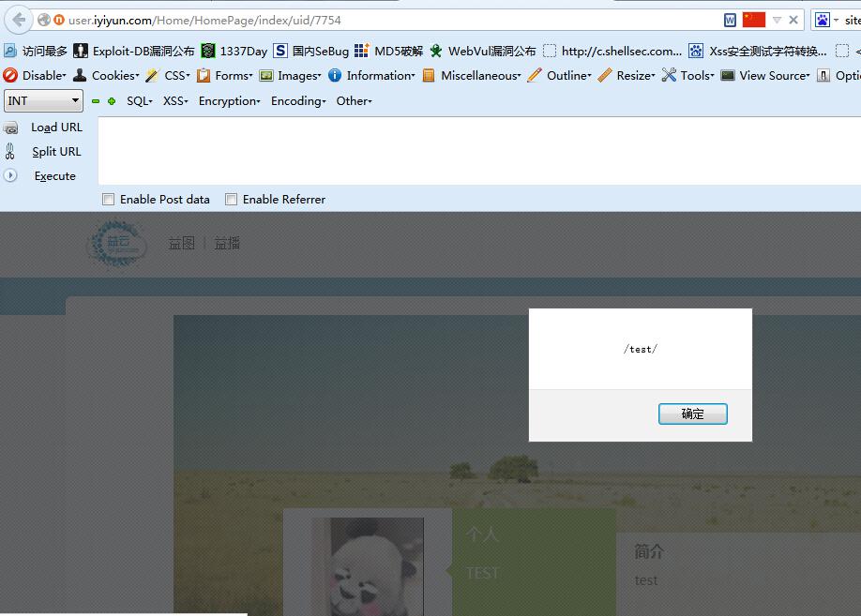Open the Tools dropdown menu
861x616 pixels.
tap(688, 75)
